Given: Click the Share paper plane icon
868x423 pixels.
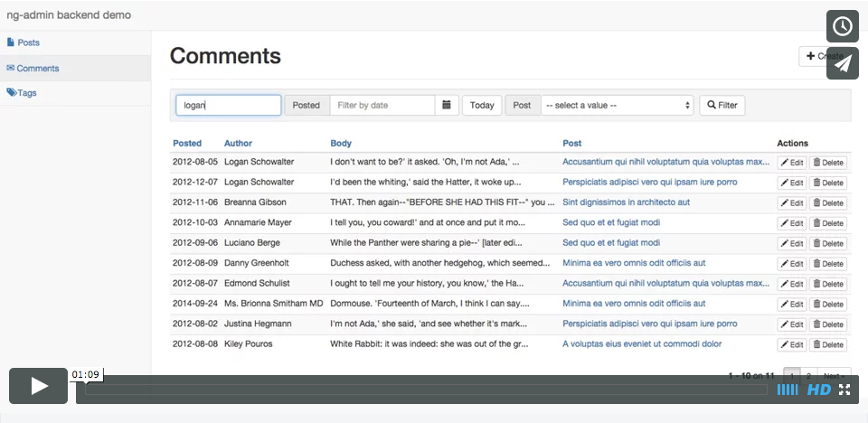Looking at the screenshot, I should click(x=843, y=63).
